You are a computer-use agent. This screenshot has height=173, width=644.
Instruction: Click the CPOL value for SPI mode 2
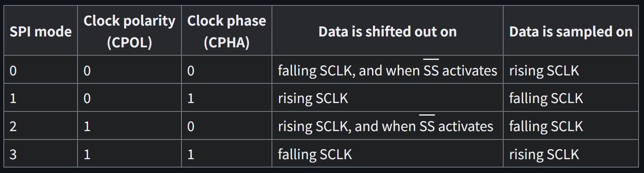(x=87, y=126)
